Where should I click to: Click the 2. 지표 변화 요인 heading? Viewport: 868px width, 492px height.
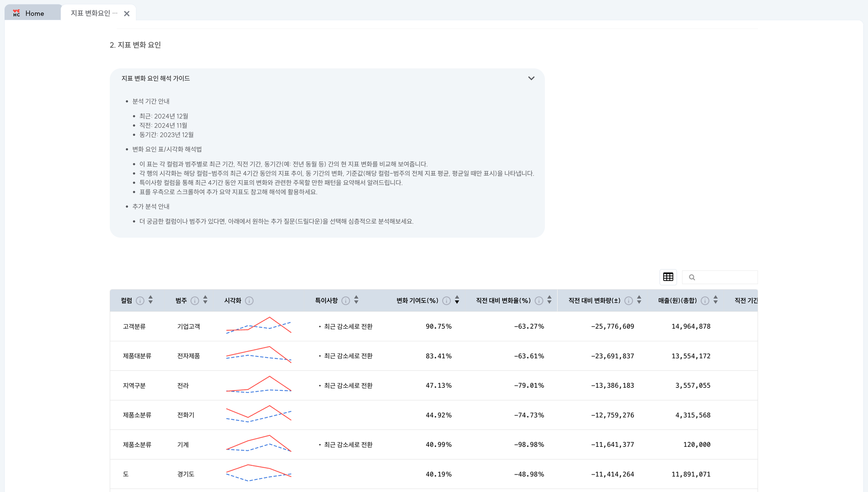pos(135,45)
